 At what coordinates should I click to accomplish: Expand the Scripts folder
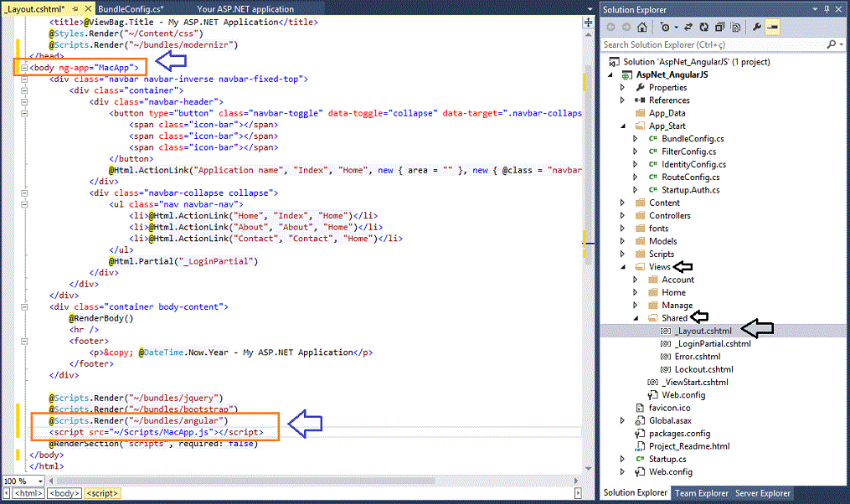coord(622,255)
